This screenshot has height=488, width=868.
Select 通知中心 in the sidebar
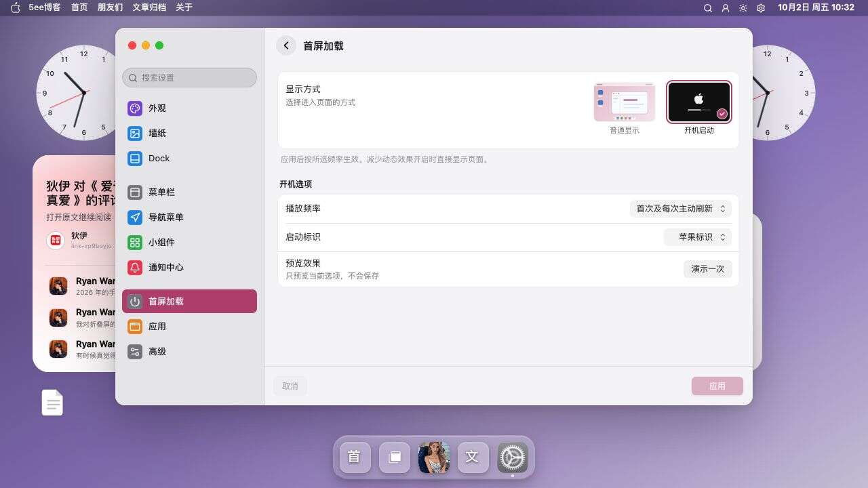tap(189, 268)
